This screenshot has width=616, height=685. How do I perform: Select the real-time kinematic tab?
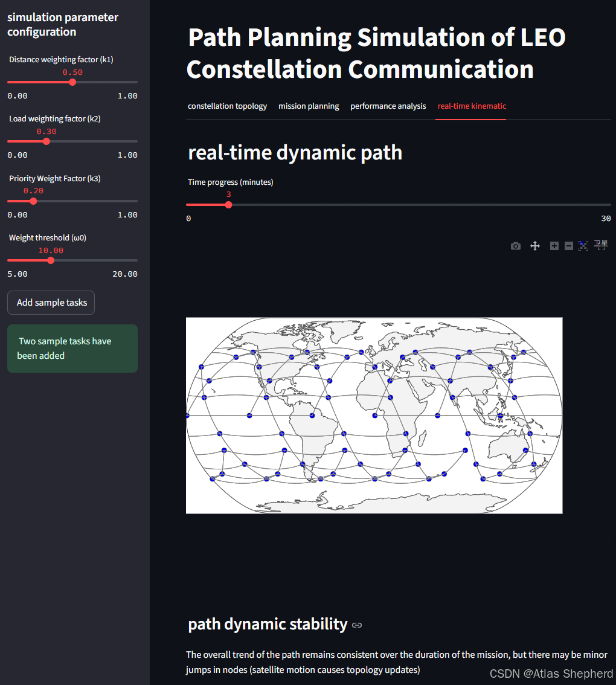click(472, 106)
